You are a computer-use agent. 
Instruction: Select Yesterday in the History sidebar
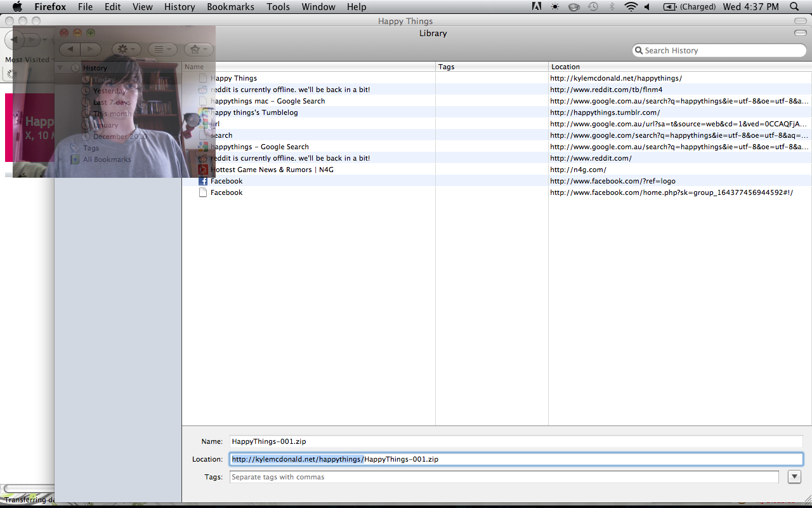pos(109,91)
